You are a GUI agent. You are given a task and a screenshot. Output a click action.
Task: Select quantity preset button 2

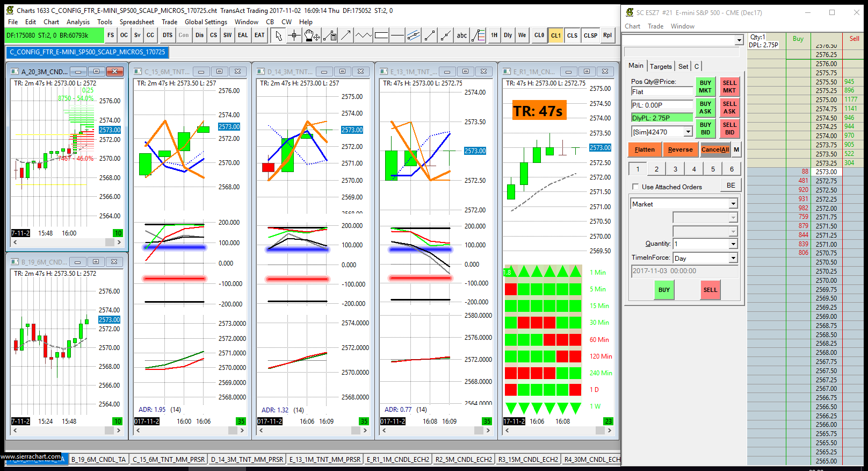[x=656, y=169]
